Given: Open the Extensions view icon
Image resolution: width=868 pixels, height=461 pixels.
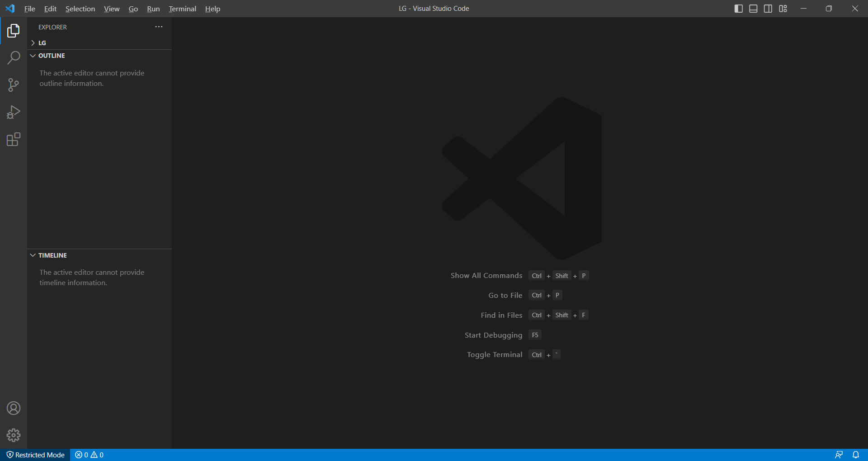Looking at the screenshot, I should [14, 139].
